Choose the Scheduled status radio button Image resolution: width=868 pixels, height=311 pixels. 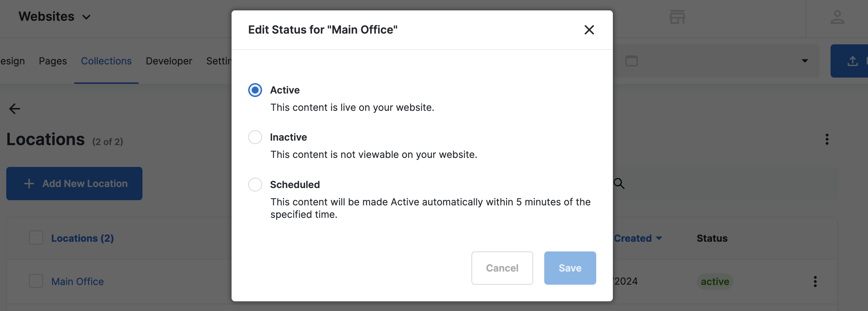tap(255, 185)
